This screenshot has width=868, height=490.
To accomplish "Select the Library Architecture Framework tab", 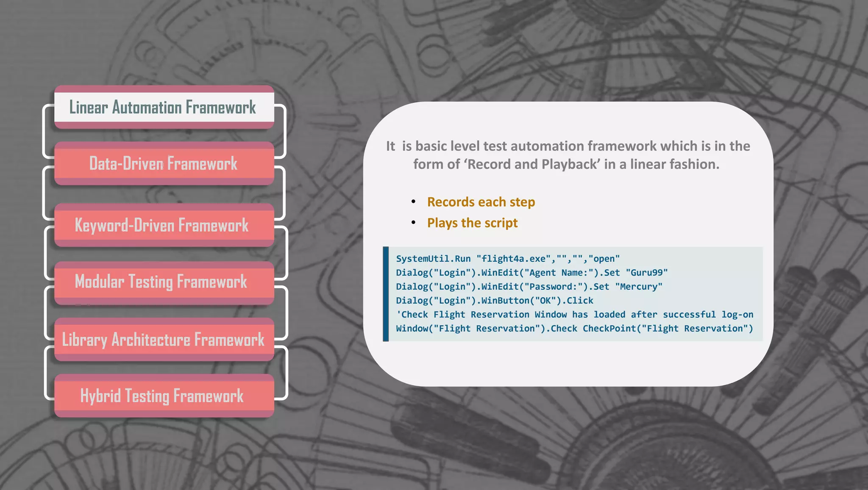I will tap(164, 339).
